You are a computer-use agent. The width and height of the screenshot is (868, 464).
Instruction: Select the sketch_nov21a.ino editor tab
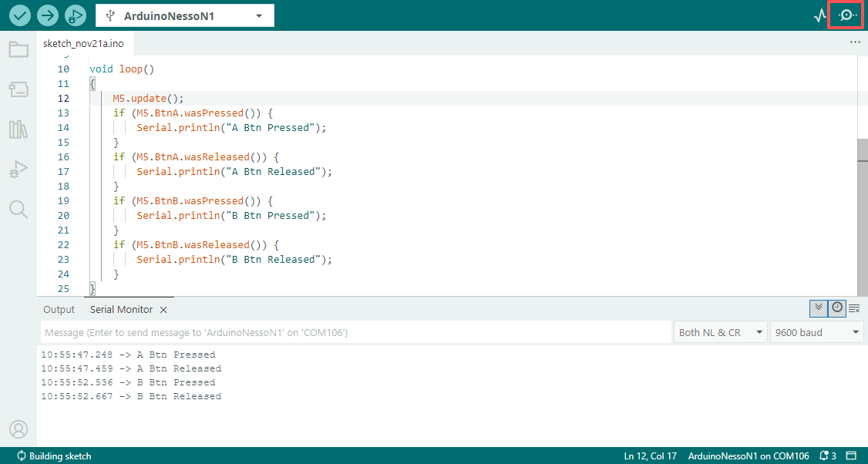(x=83, y=44)
